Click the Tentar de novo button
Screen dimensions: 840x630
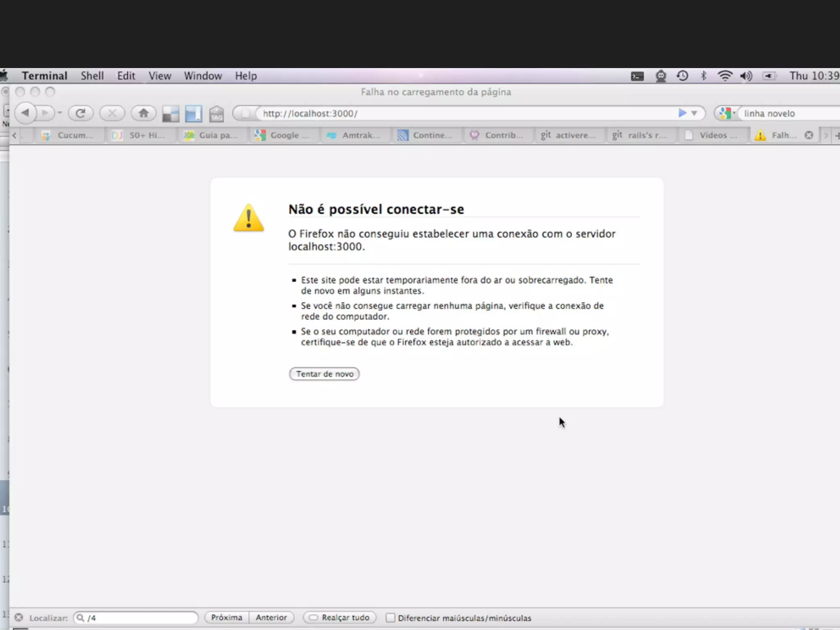pos(324,374)
